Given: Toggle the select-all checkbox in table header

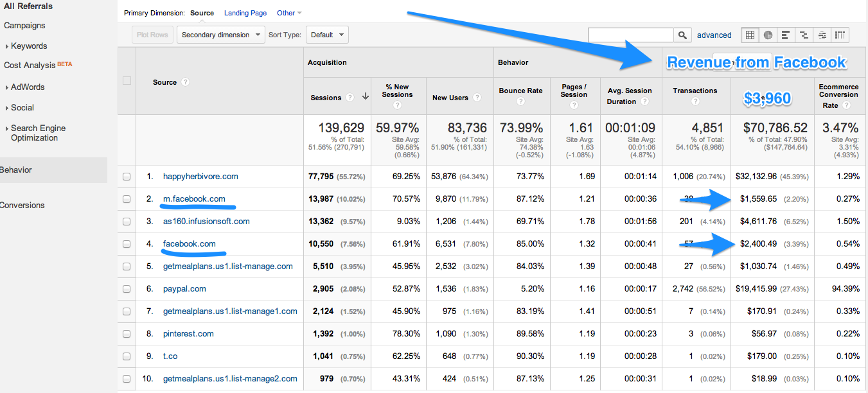Looking at the screenshot, I should tap(127, 81).
